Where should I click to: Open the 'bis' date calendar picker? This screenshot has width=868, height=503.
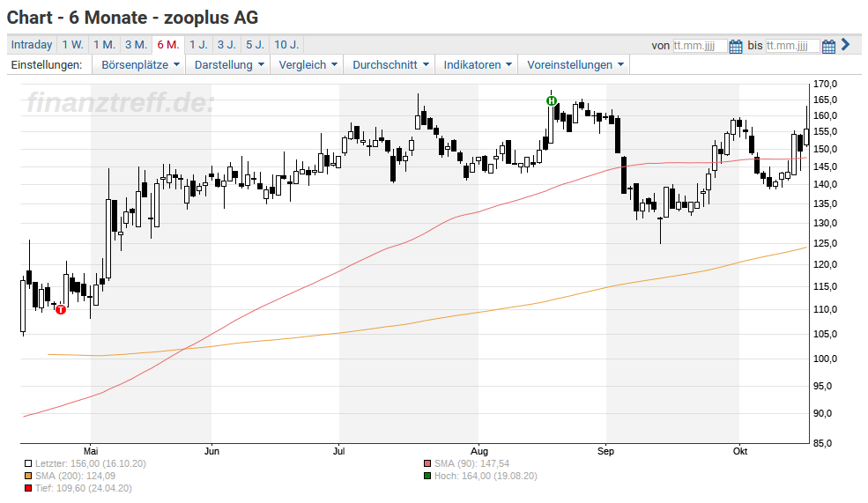click(828, 46)
